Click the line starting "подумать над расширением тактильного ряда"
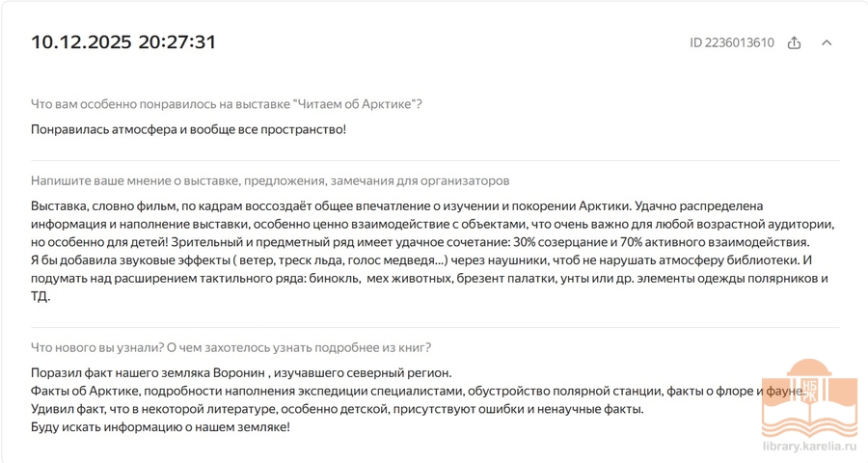The height and width of the screenshot is (463, 868). pyautogui.click(x=429, y=279)
